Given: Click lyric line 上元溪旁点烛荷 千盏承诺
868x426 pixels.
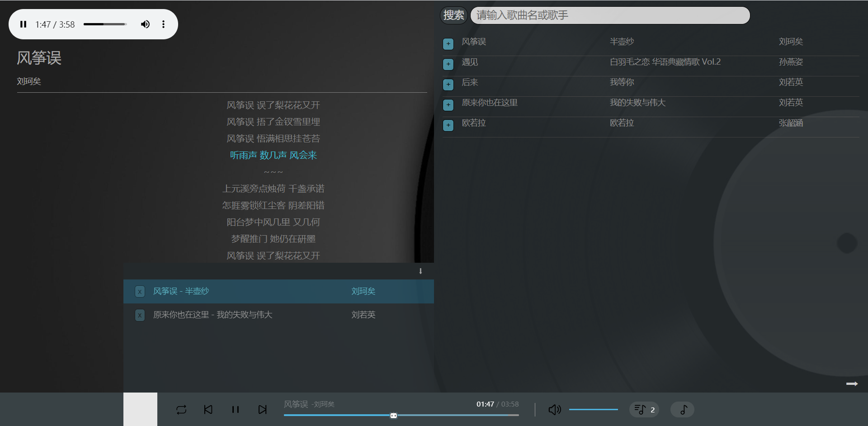Looking at the screenshot, I should [273, 189].
